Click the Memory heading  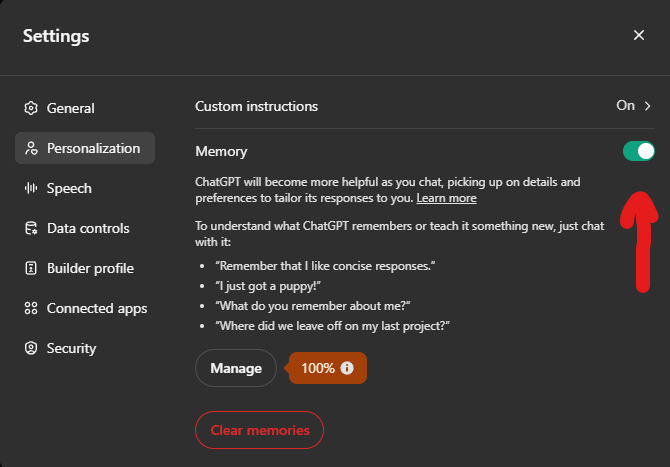221,151
